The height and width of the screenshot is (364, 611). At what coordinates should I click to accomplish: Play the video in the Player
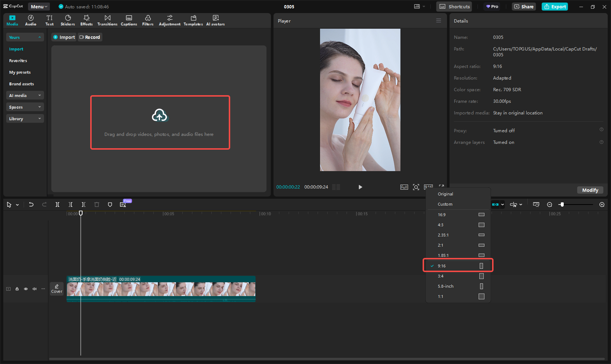click(x=360, y=187)
